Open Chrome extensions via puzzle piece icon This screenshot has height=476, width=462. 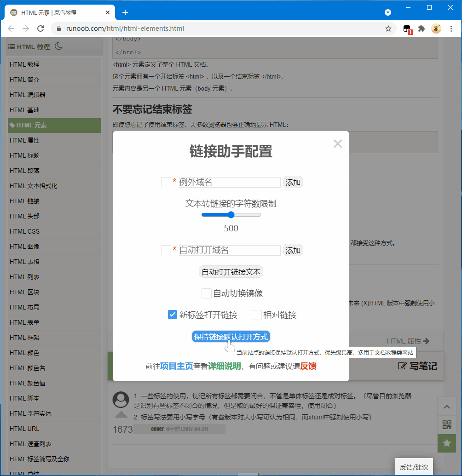tap(421, 29)
